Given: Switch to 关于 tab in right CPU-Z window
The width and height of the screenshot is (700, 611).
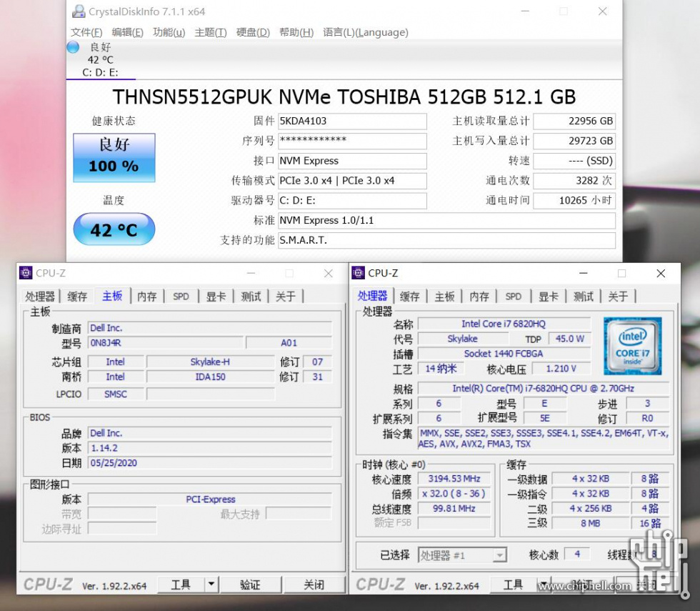Looking at the screenshot, I should [x=619, y=297].
